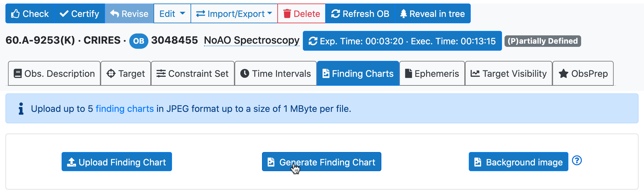
Task: Open the Obs. Description tab
Action: 54,74
